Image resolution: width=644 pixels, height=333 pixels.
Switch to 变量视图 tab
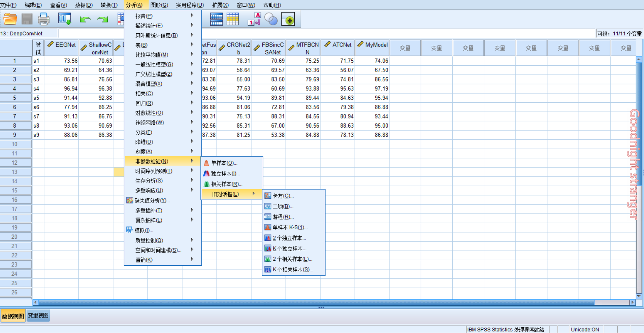pyautogui.click(x=38, y=315)
